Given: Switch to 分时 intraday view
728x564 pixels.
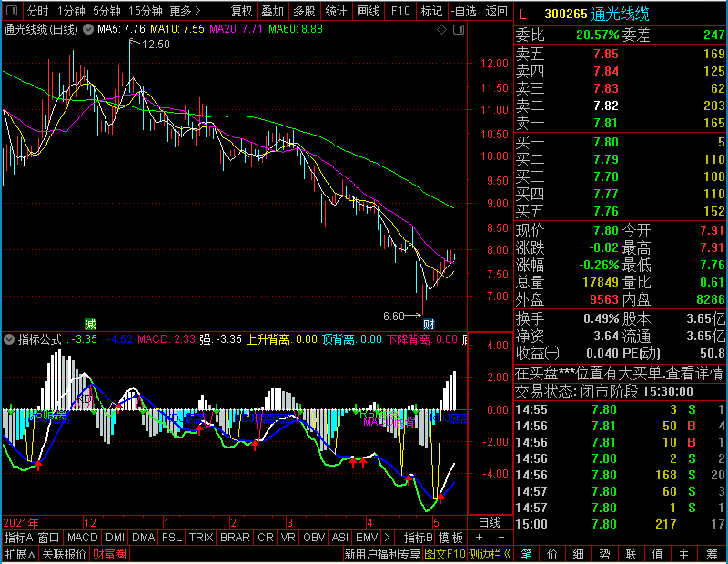Looking at the screenshot, I should [37, 11].
